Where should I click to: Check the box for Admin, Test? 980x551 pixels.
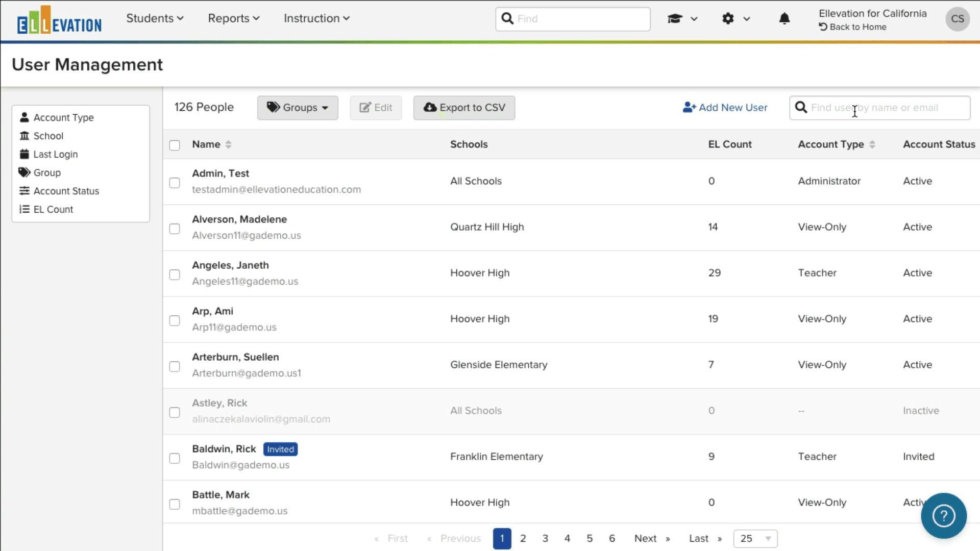[175, 183]
